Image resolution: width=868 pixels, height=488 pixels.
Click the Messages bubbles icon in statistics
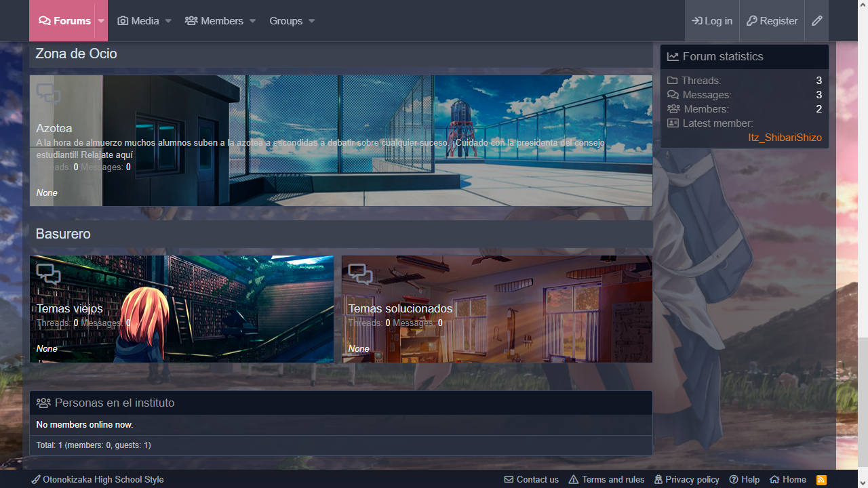coord(673,95)
